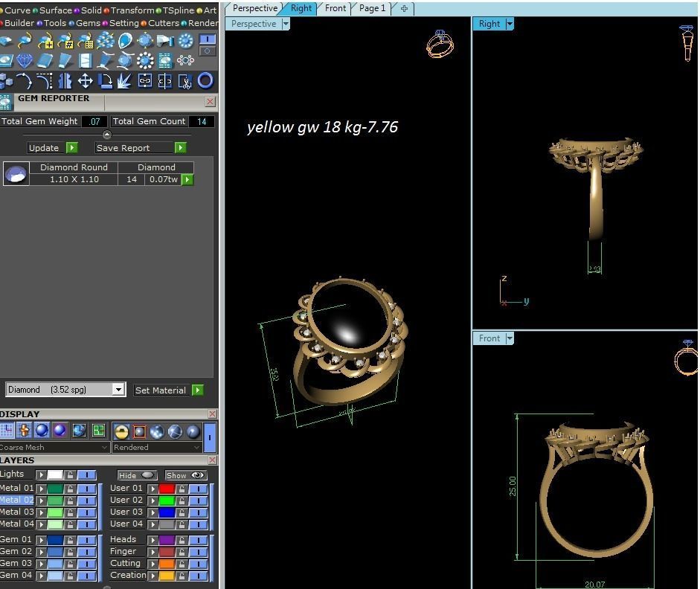This screenshot has height=589, width=700.
Task: Open the Coarse Mesh dropdown
Action: [x=54, y=447]
